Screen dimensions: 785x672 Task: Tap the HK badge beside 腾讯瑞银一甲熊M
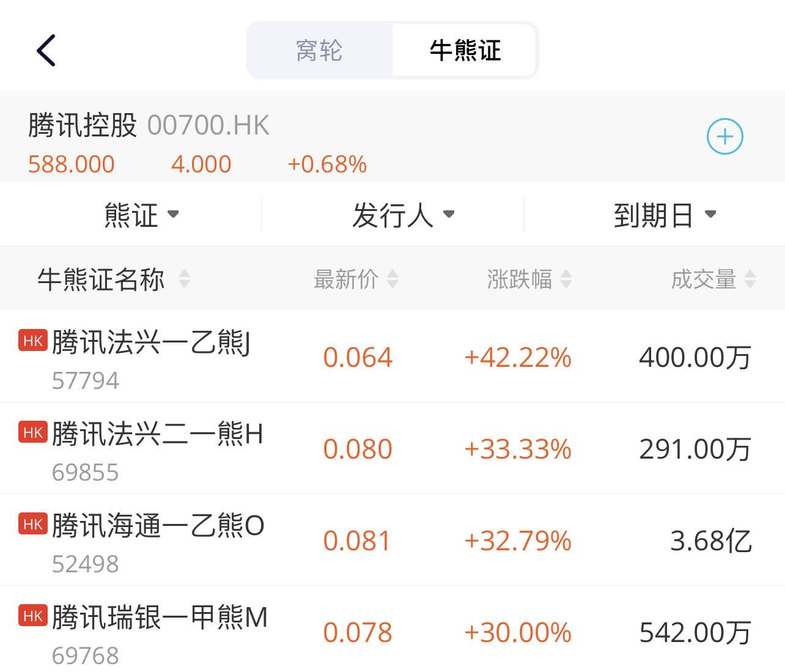click(33, 616)
